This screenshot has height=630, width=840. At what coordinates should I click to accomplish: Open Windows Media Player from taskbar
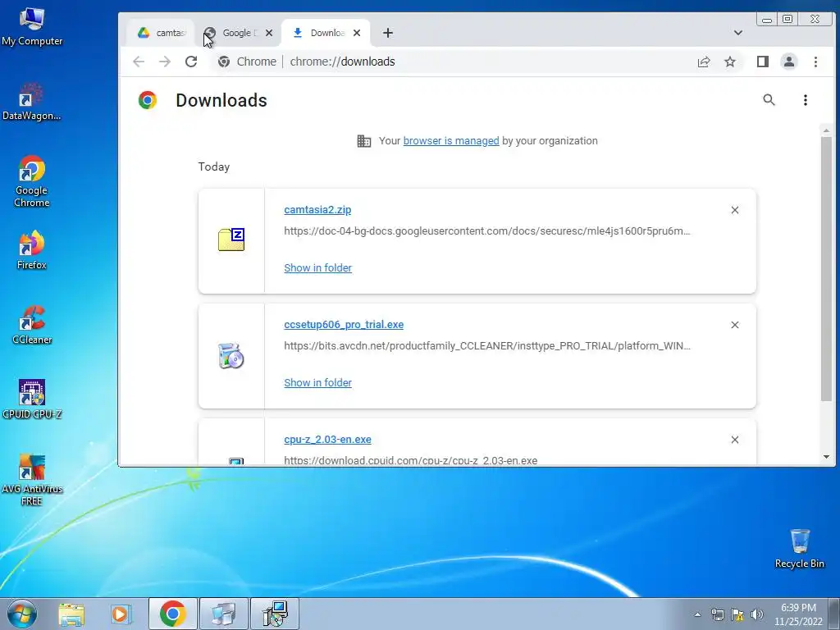[x=121, y=614]
